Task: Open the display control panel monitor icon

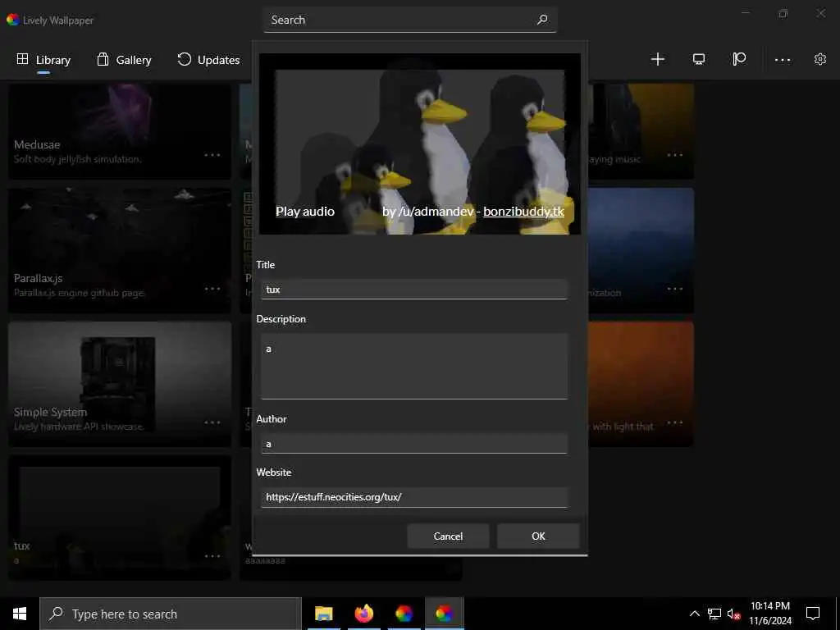Action: click(x=699, y=59)
